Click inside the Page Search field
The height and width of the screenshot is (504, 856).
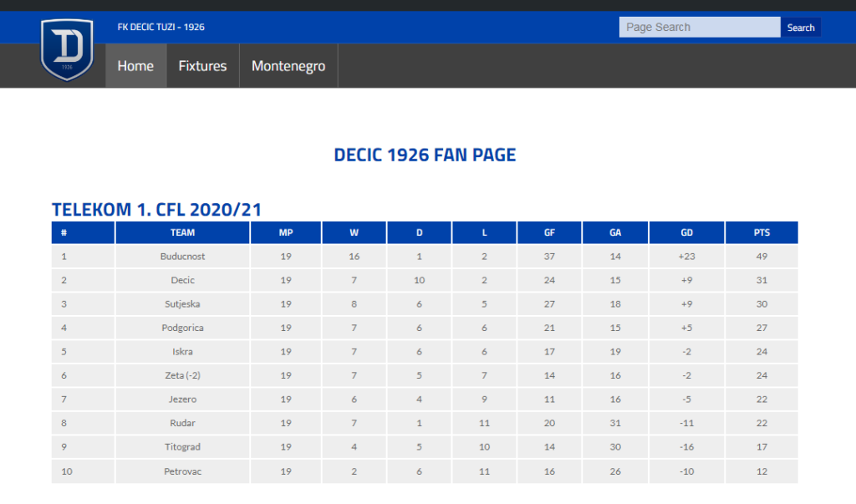(699, 28)
